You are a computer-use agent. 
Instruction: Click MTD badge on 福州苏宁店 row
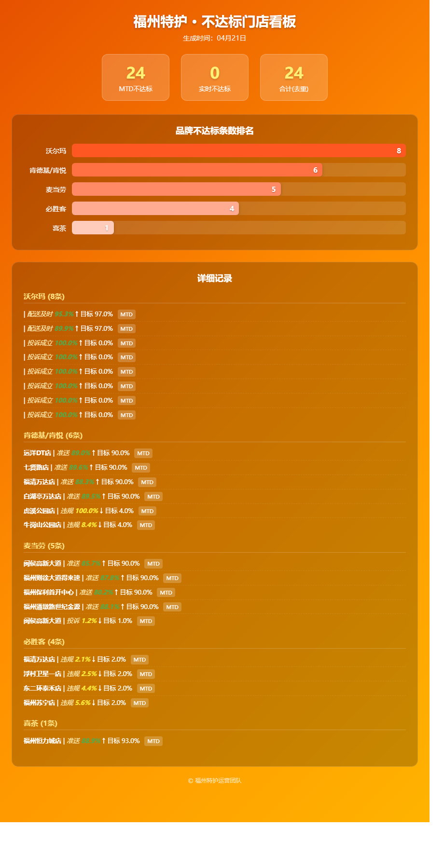coord(139,703)
